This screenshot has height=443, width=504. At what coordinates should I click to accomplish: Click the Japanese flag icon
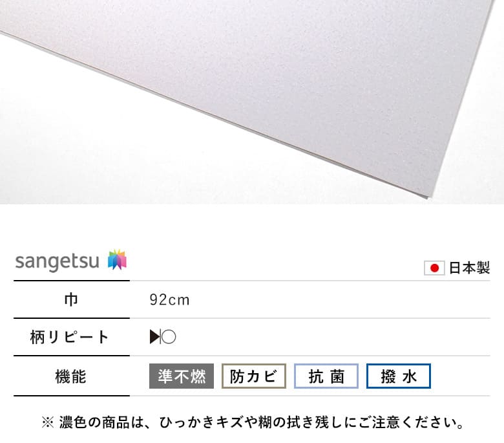[x=434, y=268]
